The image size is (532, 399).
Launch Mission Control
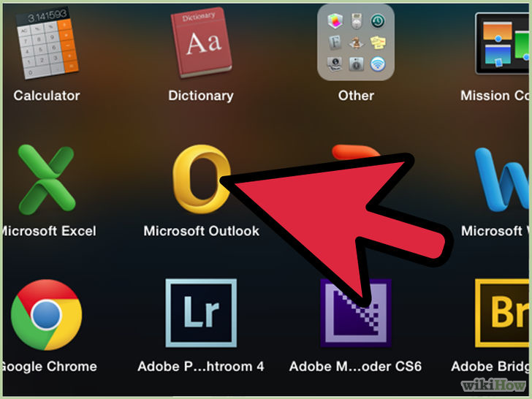tap(503, 43)
